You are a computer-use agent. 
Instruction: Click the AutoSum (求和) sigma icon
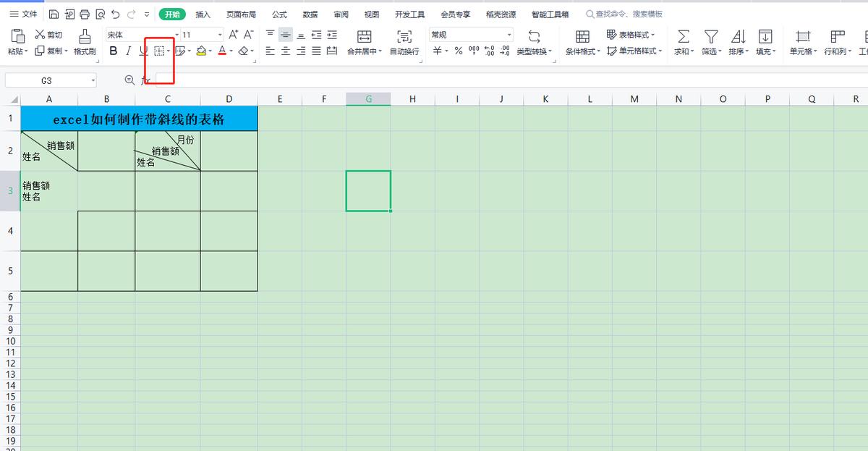click(x=682, y=36)
